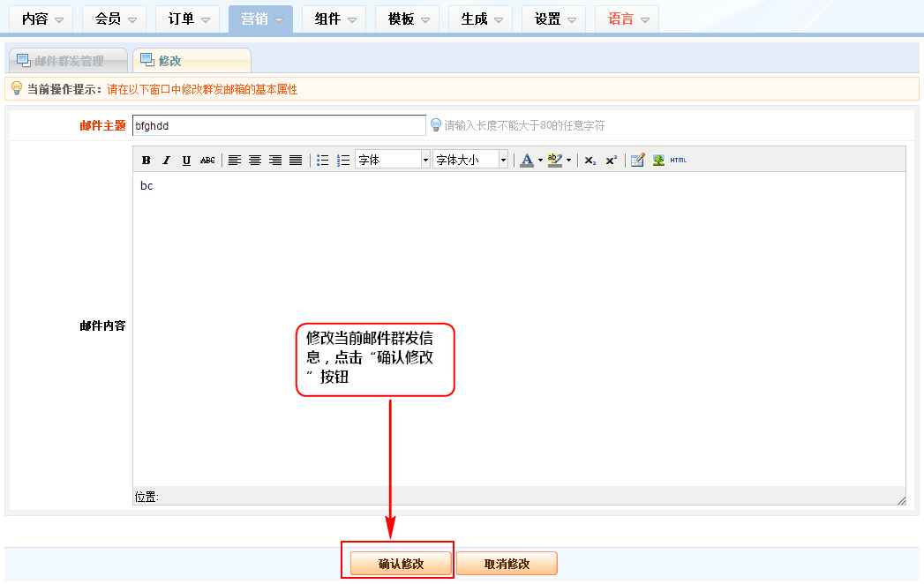Viewport: 924px width, 584px height.
Task: Toggle underline text formatting
Action: [186, 160]
